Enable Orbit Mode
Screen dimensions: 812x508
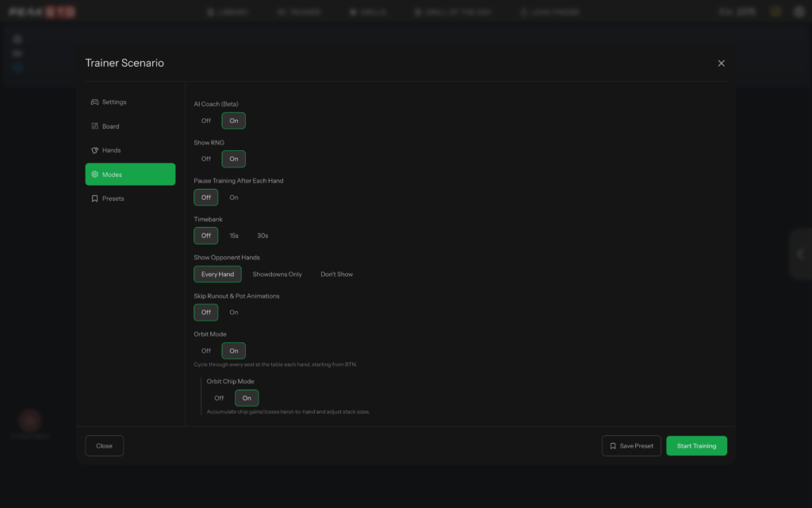[234, 351]
